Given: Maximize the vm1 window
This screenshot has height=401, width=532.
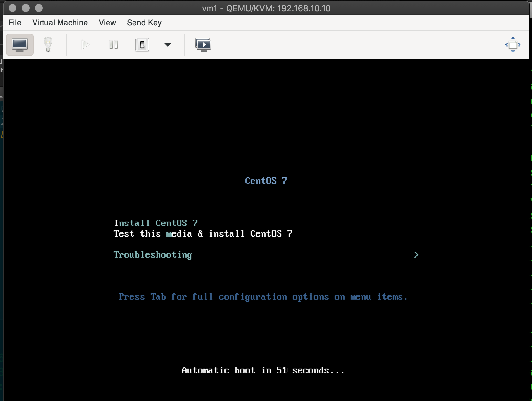Looking at the screenshot, I should (x=39, y=8).
